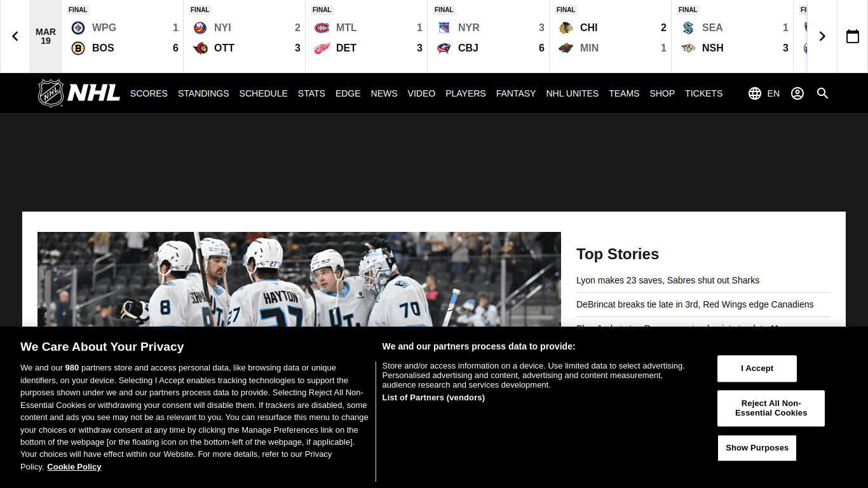Show next scores with right arrow
This screenshot has height=488, width=868.
coord(822,36)
